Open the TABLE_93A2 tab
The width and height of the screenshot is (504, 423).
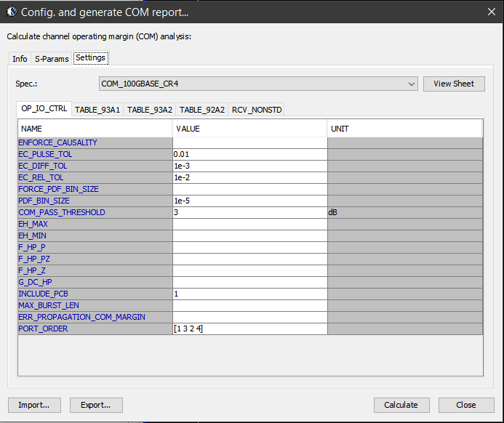[x=150, y=110]
